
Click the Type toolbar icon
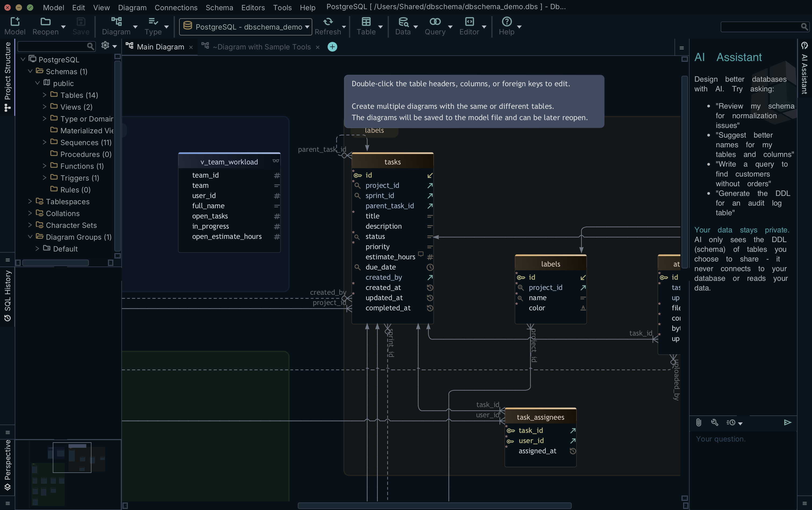coord(153,22)
